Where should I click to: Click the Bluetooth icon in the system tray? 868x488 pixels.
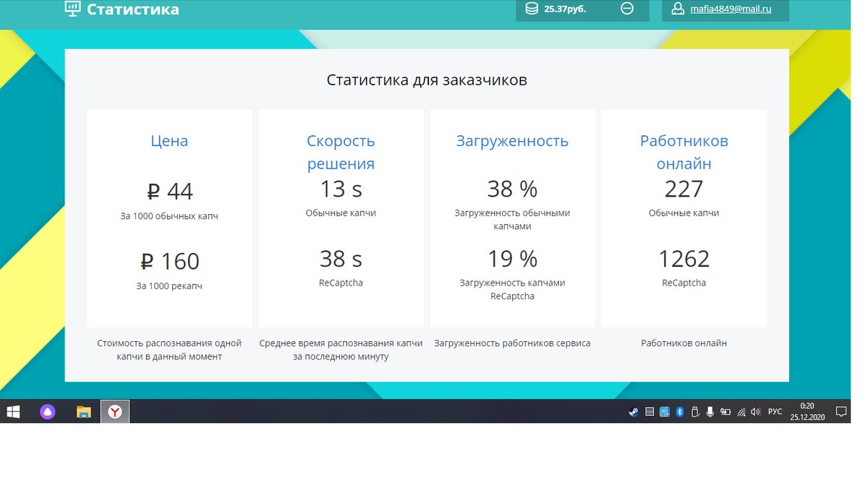680,411
